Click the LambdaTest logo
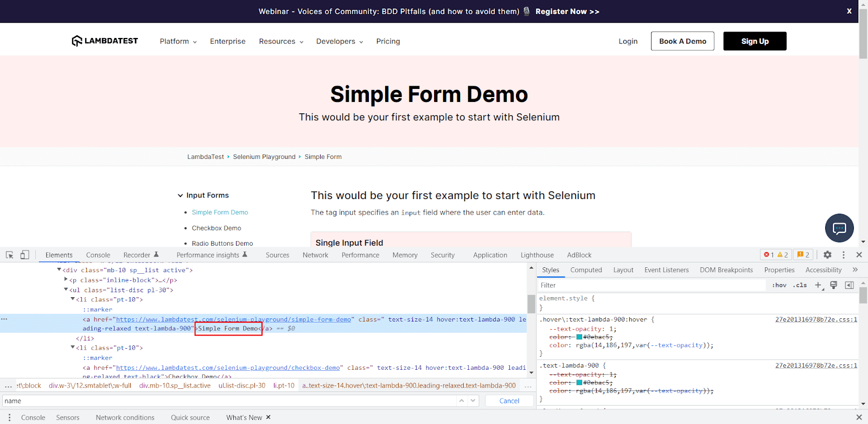The height and width of the screenshot is (424, 868). click(105, 41)
